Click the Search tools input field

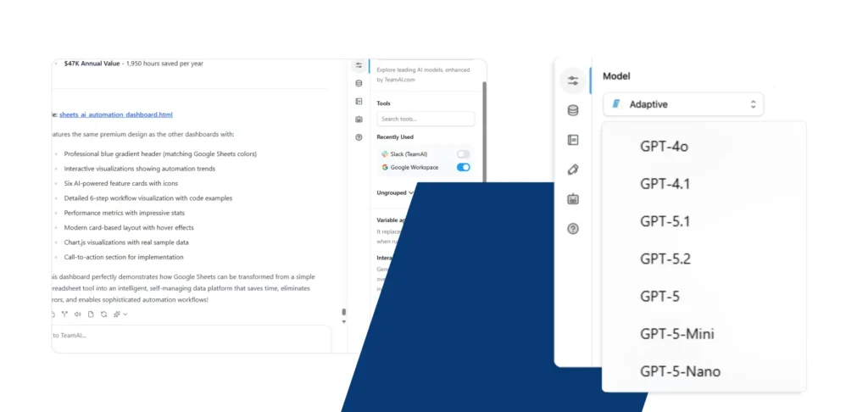(x=426, y=119)
